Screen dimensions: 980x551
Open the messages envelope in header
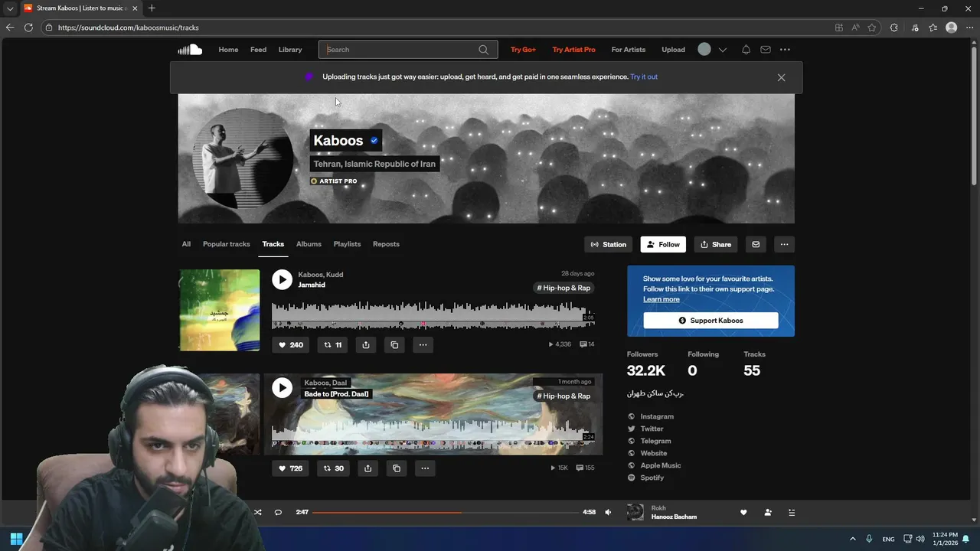(x=766, y=50)
